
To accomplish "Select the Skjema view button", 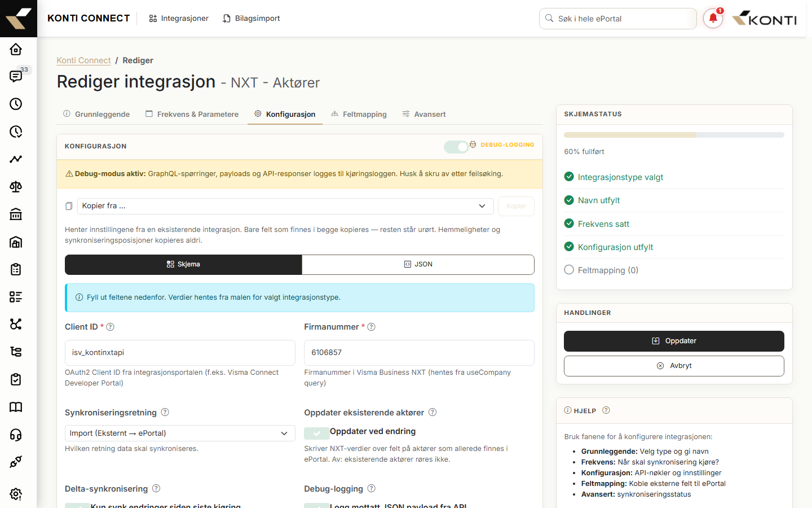I will click(183, 264).
